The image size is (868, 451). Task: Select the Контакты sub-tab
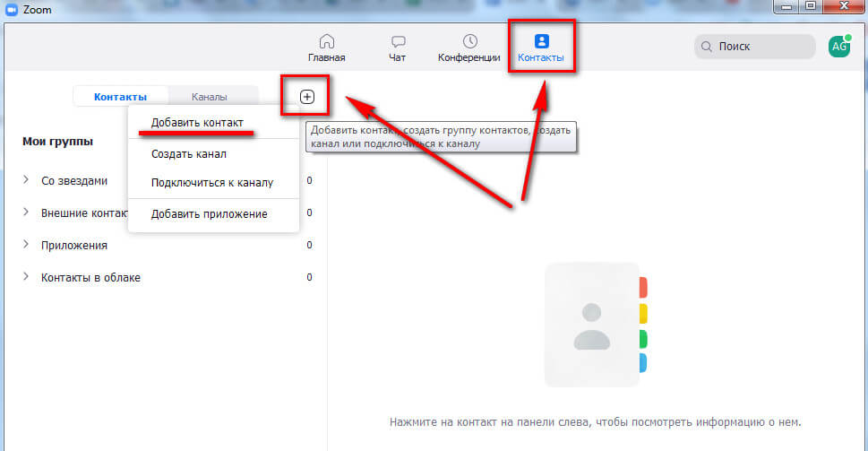click(x=120, y=97)
